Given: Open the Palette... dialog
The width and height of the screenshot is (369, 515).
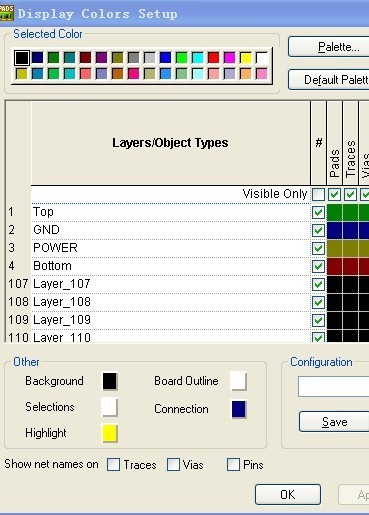Looking at the screenshot, I should (x=328, y=47).
